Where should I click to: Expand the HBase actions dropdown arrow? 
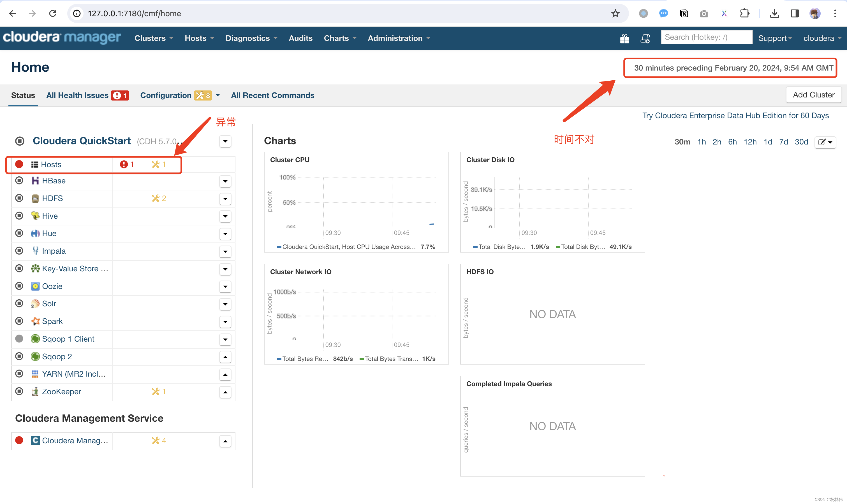point(225,181)
